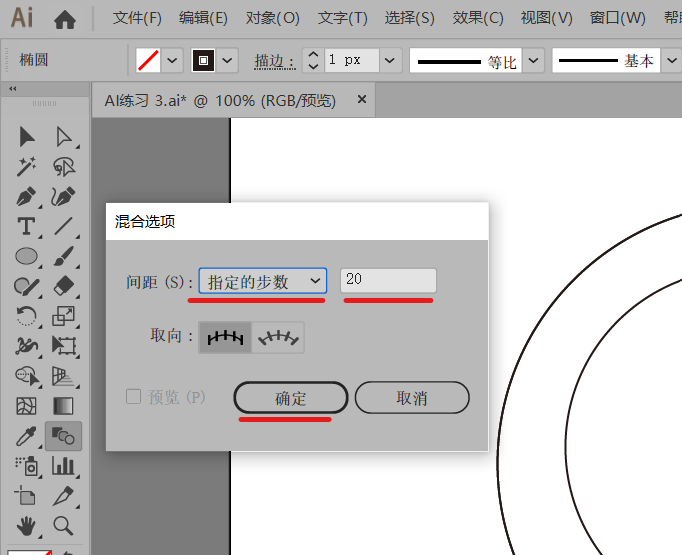682x555 pixels.
Task: Open the 选择(S) menu
Action: point(410,18)
